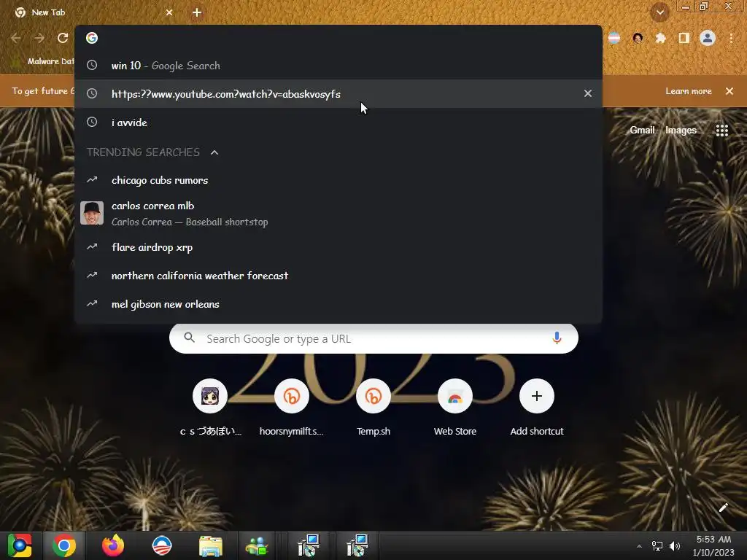Screen dimensions: 747x560
Task: Open the network tray icon
Action: (657, 546)
